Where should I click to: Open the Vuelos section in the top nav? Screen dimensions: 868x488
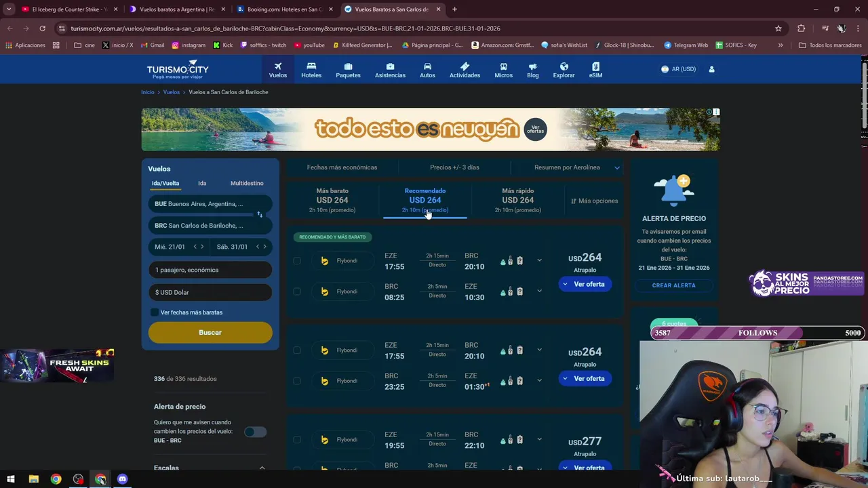[277, 70]
